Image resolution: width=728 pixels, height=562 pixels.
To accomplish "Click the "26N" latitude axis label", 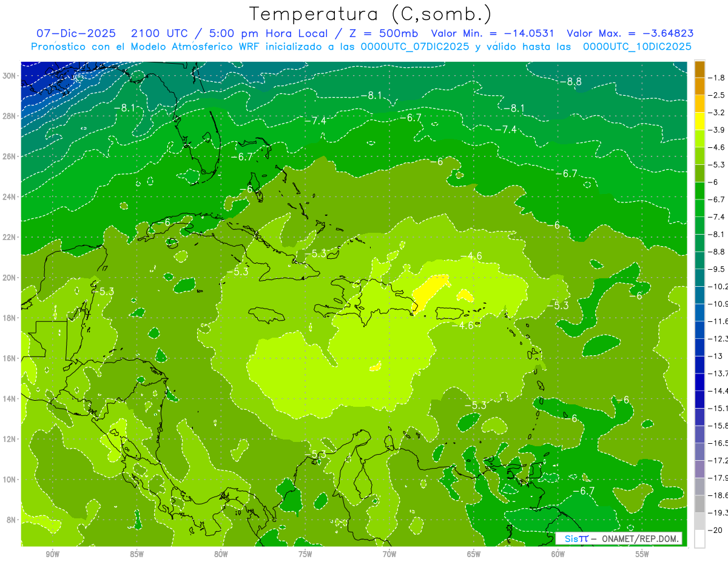I will 10,156.
